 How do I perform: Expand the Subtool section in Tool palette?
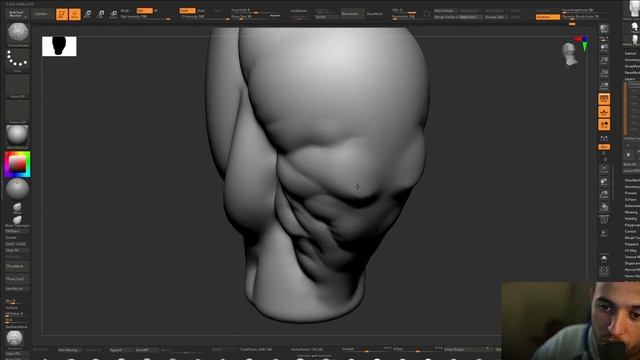[x=631, y=53]
